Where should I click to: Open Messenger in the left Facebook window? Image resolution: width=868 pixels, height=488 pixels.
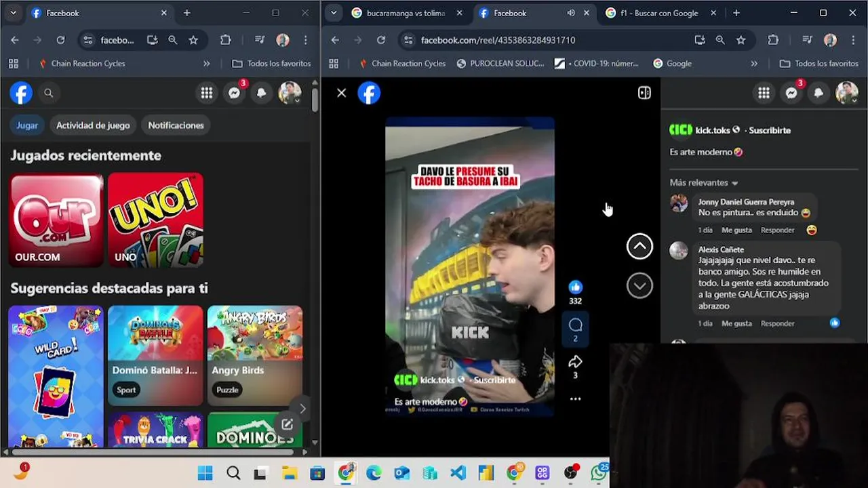(x=234, y=93)
